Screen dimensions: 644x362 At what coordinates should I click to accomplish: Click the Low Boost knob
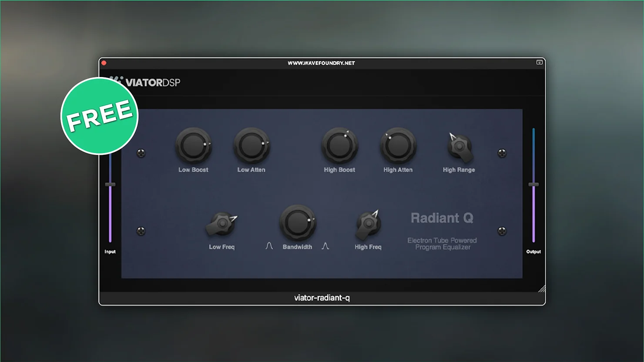(193, 146)
